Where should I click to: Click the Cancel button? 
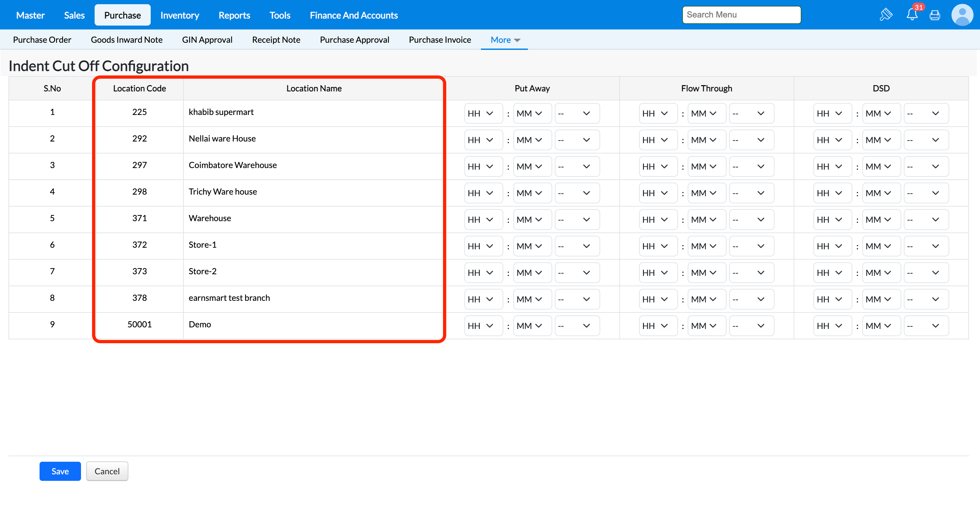coord(107,471)
